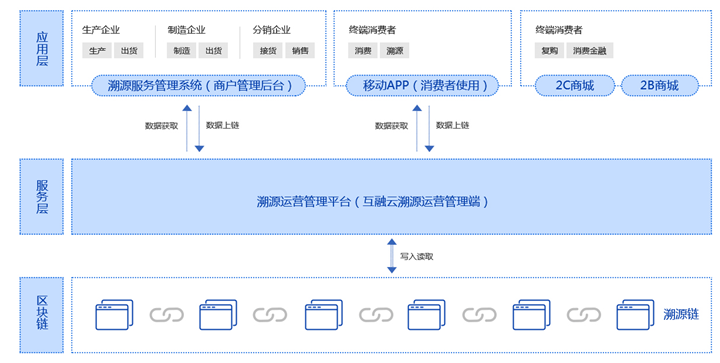Click the first block icon in 区块链 row
Screen dimensions: 720x363
coord(114,315)
